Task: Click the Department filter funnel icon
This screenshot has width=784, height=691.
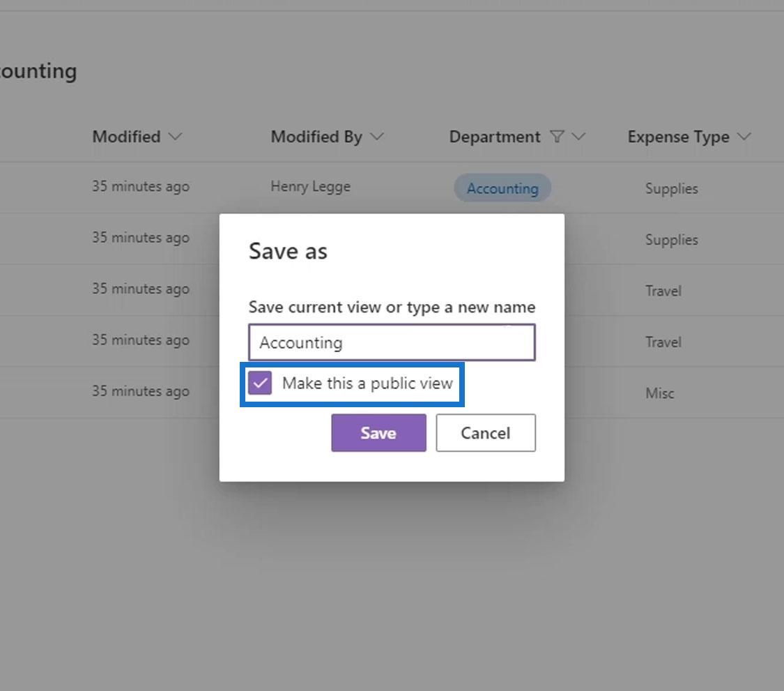Action: (557, 137)
